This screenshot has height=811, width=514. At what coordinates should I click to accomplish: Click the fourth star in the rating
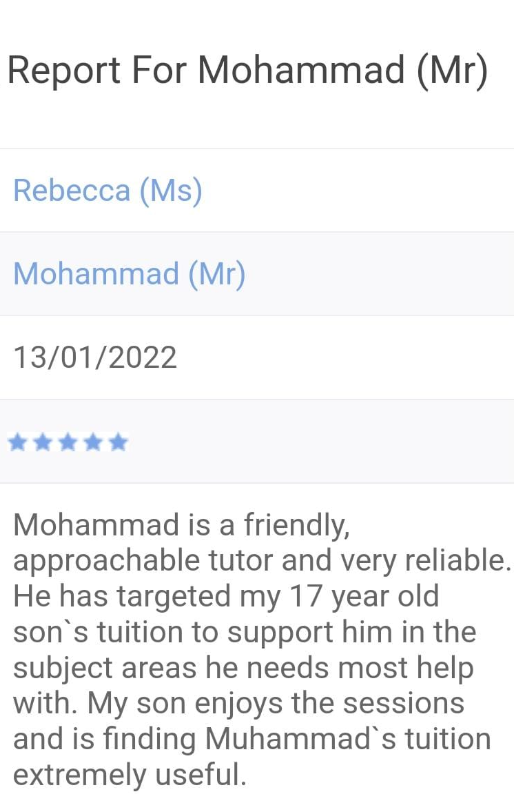(x=93, y=443)
